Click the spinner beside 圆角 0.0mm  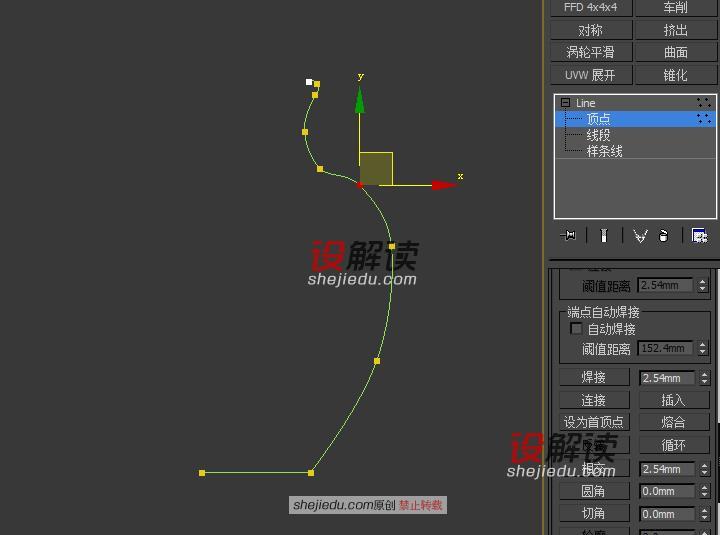point(704,491)
